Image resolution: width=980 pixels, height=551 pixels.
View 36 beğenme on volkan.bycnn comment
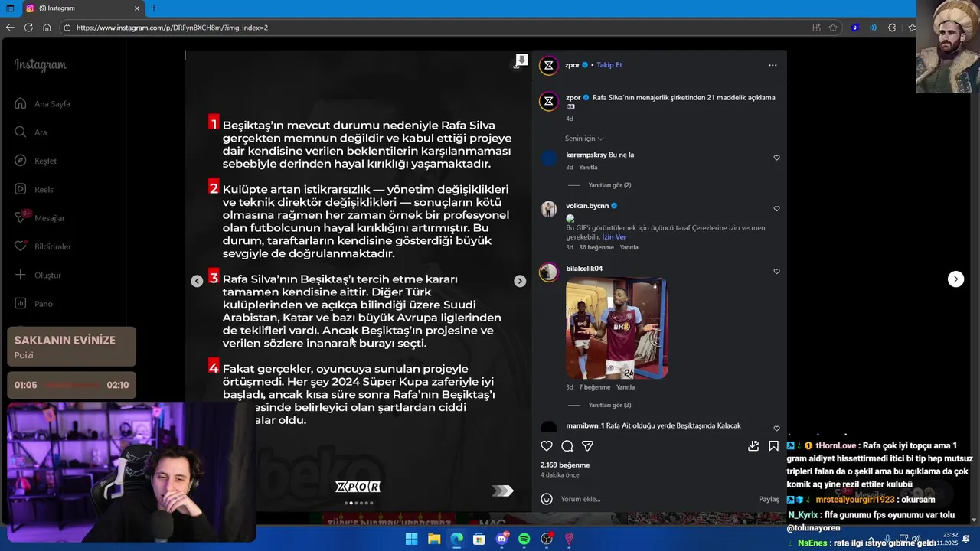[596, 247]
